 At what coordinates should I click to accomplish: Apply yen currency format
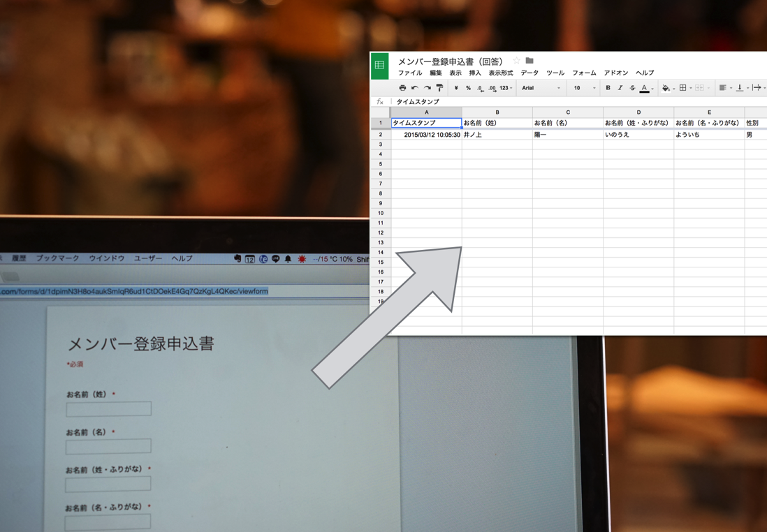456,88
